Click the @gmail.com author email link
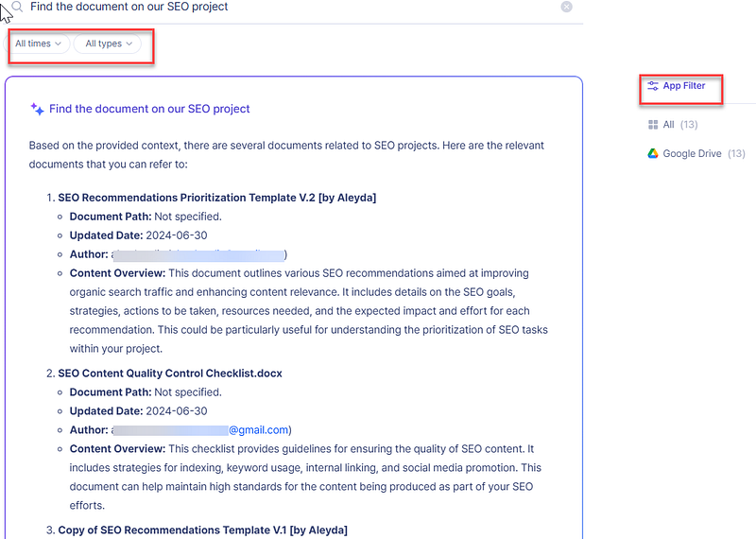 [x=258, y=430]
